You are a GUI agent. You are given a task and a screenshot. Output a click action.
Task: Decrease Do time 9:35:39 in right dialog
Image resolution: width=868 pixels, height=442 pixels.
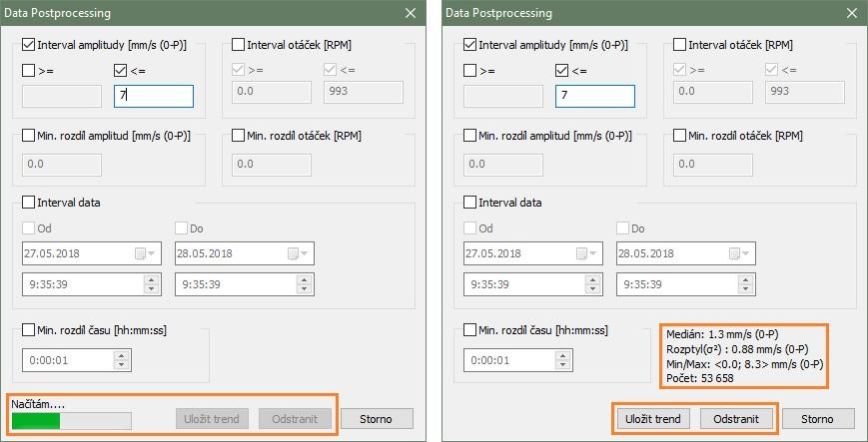[745, 289]
